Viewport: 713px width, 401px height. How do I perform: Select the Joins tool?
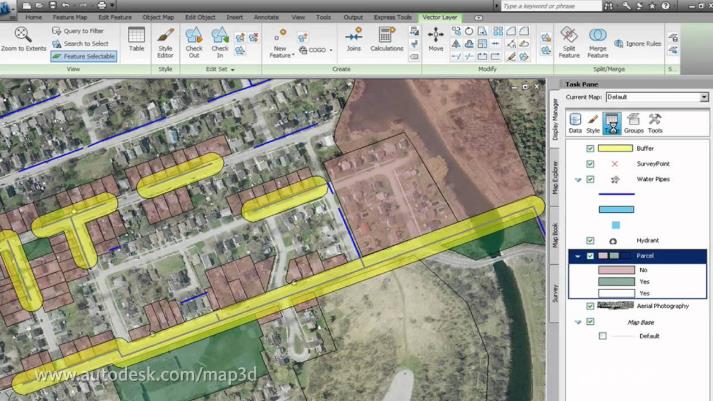353,40
